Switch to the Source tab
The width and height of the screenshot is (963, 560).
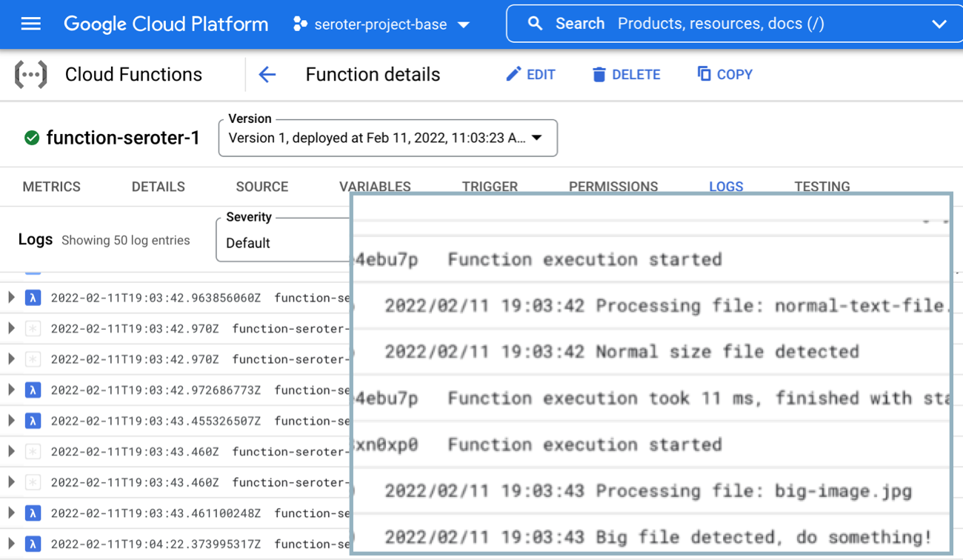261,187
